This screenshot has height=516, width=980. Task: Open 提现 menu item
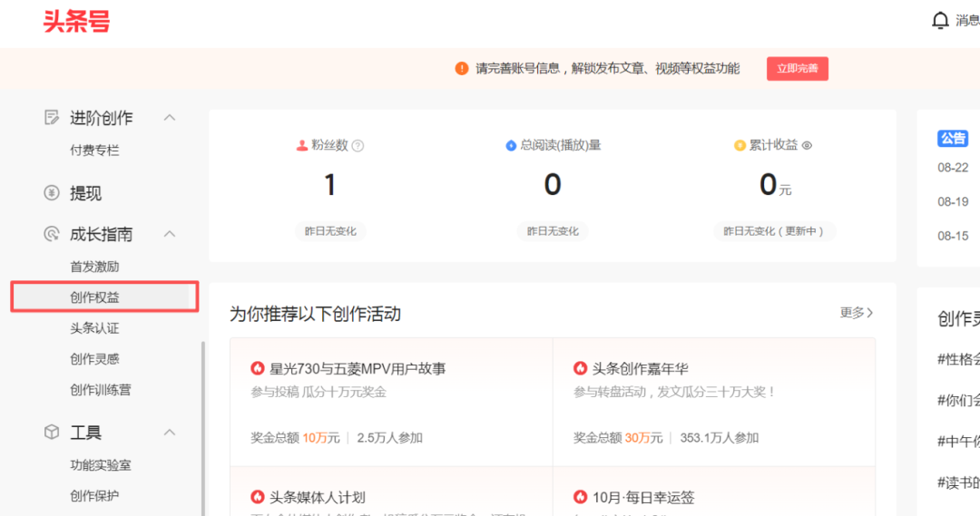[x=85, y=193]
